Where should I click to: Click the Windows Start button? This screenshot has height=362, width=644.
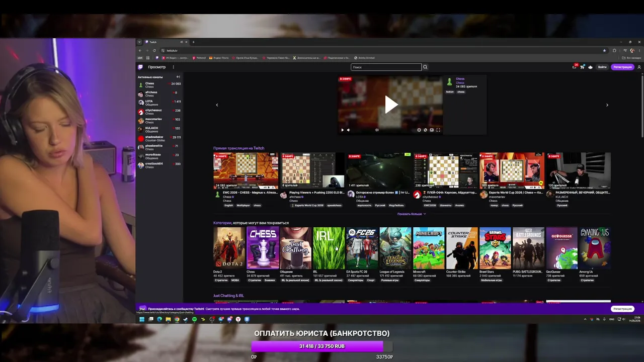point(142,319)
